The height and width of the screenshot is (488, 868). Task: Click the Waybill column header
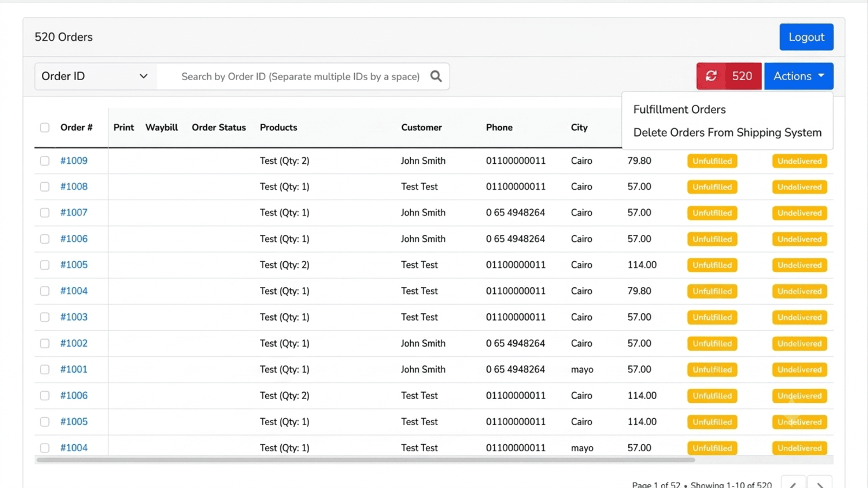coord(162,127)
